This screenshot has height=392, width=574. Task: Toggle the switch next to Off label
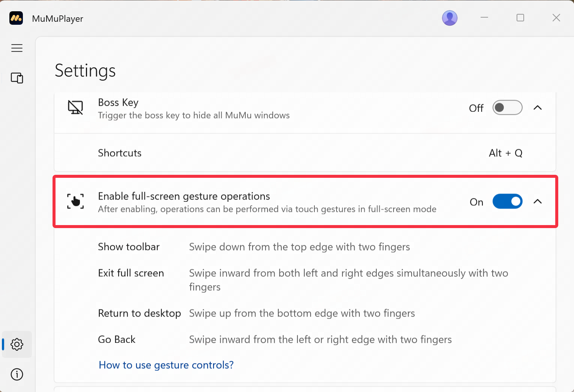pos(507,108)
